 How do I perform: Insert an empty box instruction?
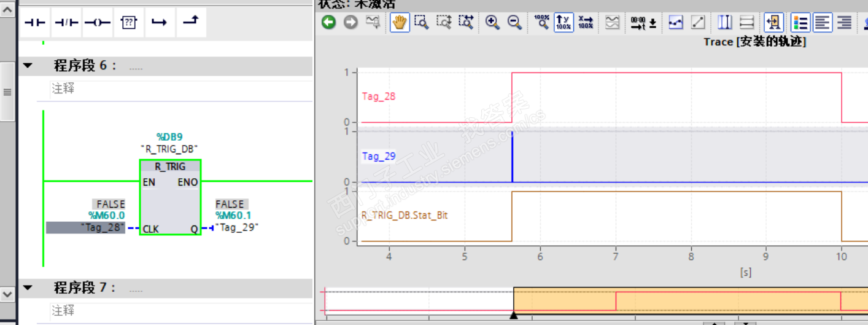coord(128,23)
